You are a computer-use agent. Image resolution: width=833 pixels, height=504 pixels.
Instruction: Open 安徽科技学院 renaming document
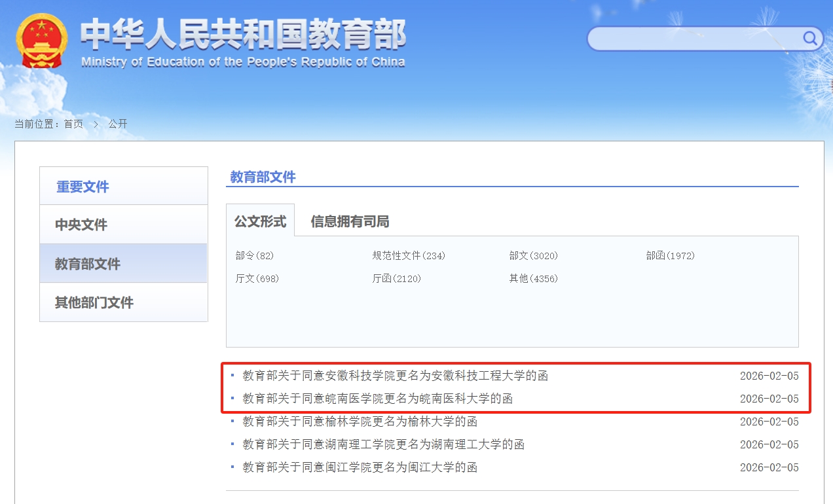(x=395, y=376)
